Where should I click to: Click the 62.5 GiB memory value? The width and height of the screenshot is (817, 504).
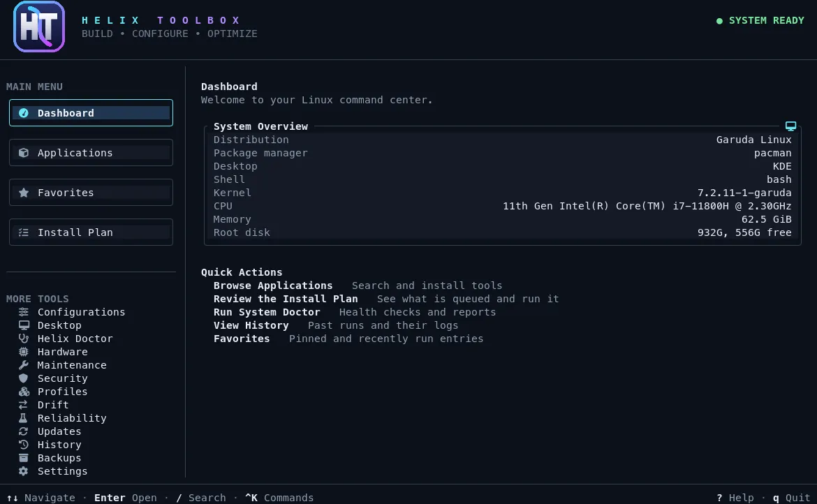point(767,219)
